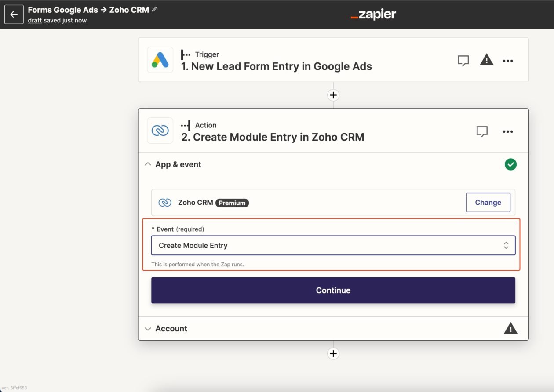
Task: Expand the Account section
Action: (x=148, y=329)
